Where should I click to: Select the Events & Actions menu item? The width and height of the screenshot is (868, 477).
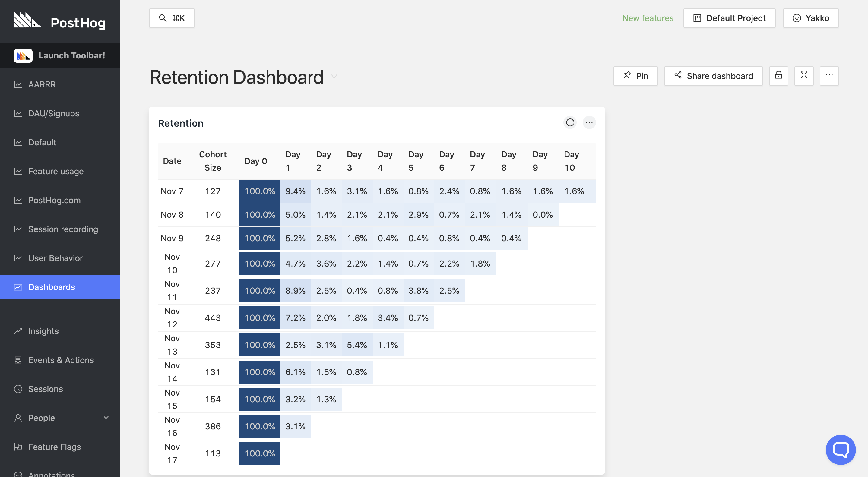(61, 359)
